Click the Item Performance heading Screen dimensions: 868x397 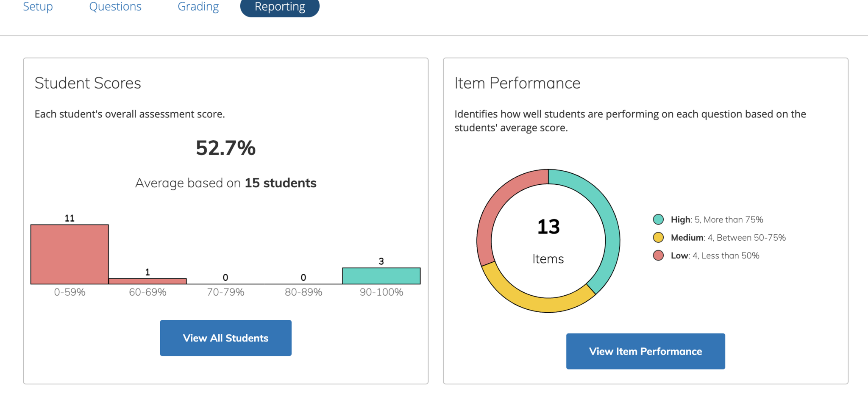point(517,83)
